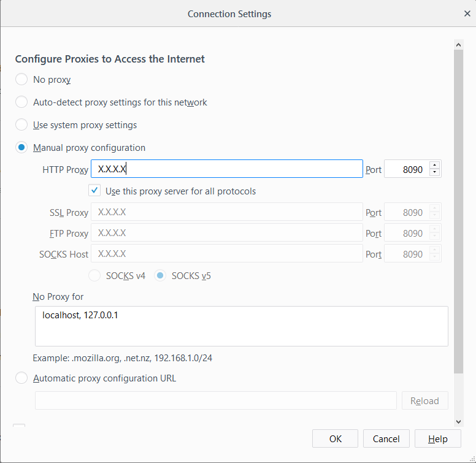Select SOCKS v4 radio button
This screenshot has height=463, width=476.
click(x=94, y=275)
